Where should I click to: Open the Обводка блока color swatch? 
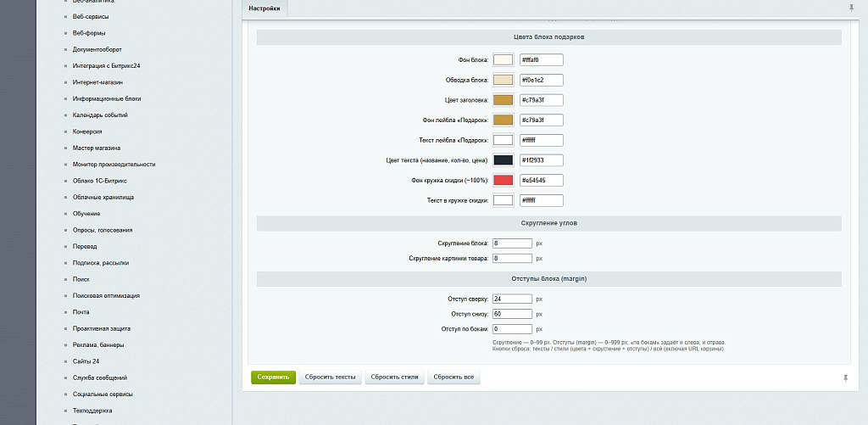pos(504,80)
